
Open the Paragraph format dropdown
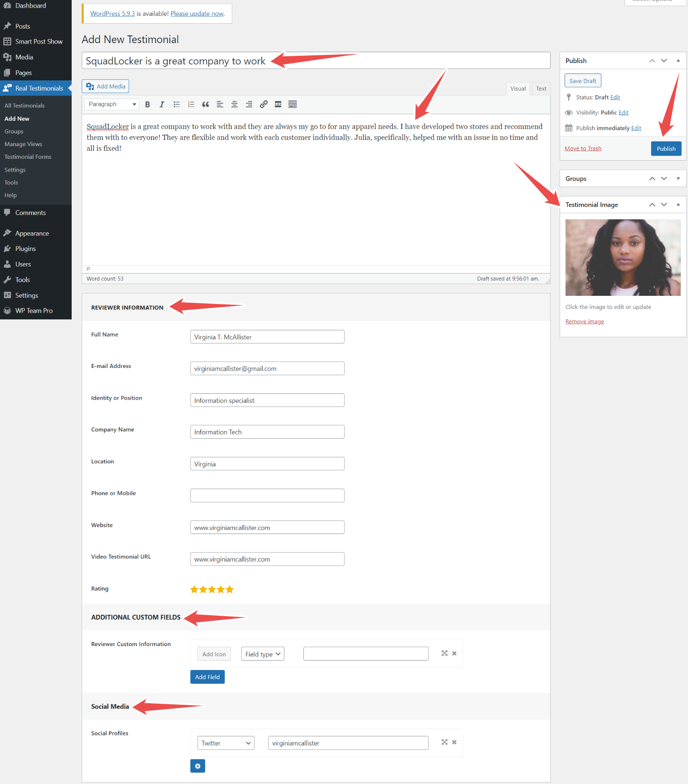112,104
